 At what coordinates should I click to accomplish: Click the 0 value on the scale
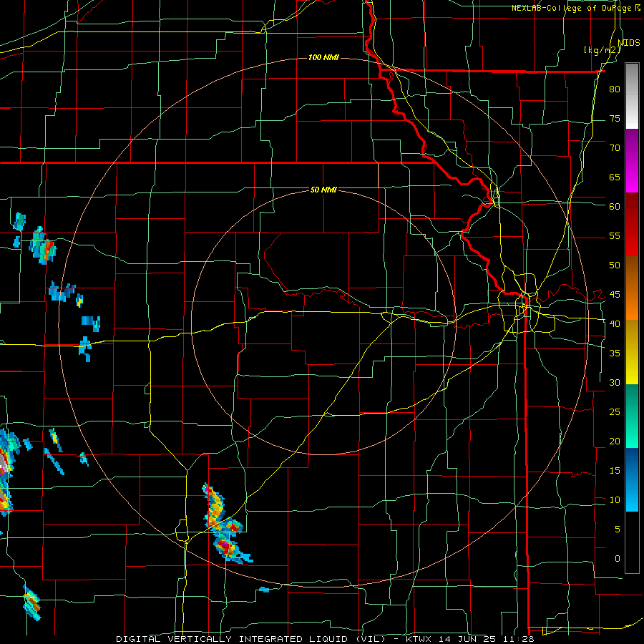(618, 559)
